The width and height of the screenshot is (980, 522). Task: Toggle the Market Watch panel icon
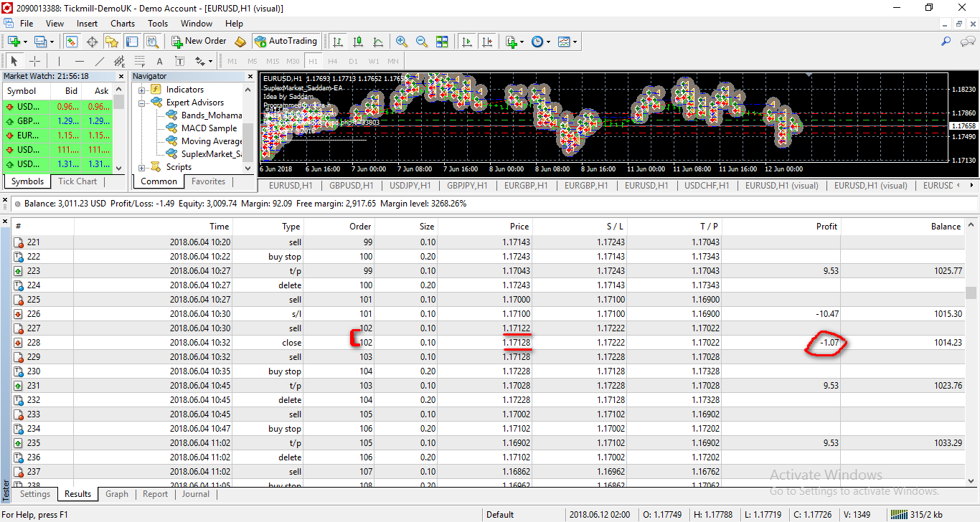point(72,42)
